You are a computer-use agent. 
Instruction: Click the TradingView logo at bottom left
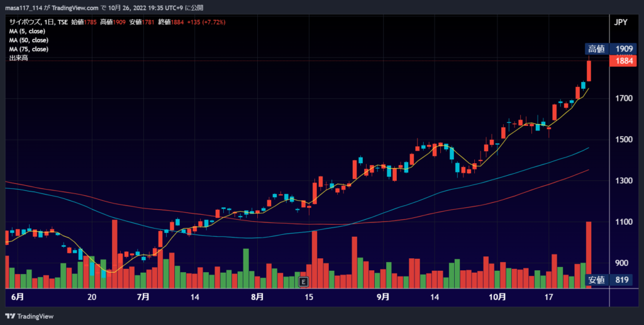coord(29,316)
